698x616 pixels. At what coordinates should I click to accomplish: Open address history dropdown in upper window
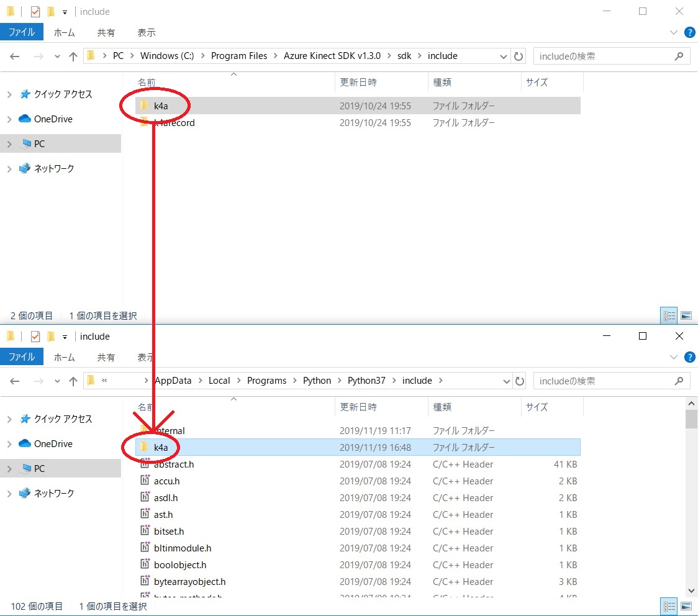click(x=503, y=57)
